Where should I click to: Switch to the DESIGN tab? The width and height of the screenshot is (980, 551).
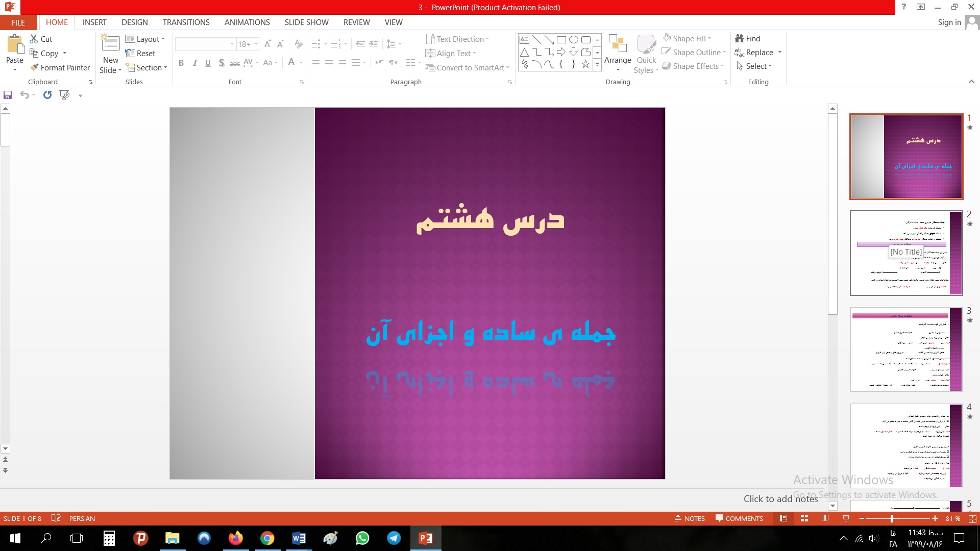pos(134,22)
